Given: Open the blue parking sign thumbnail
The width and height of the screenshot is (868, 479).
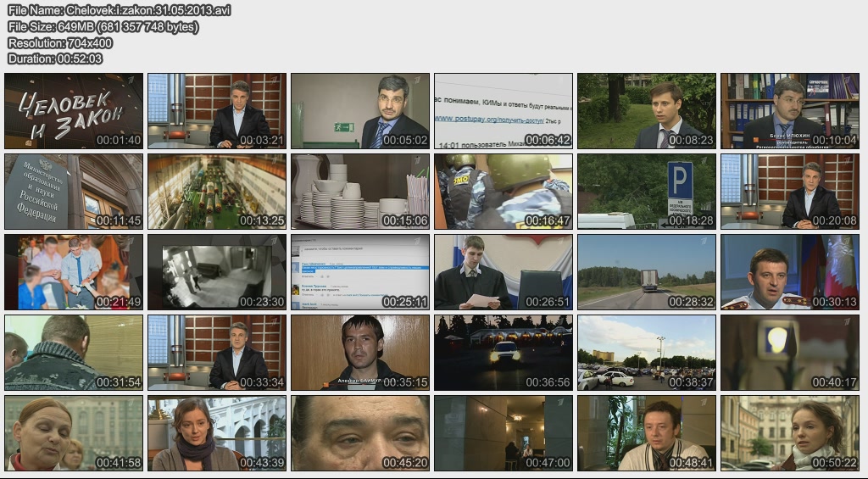Looking at the screenshot, I should pyautogui.click(x=647, y=192).
